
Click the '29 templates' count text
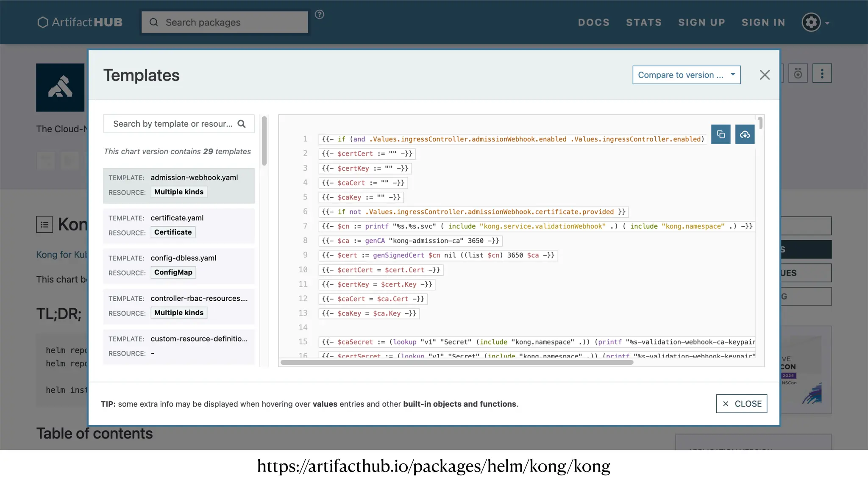point(227,152)
